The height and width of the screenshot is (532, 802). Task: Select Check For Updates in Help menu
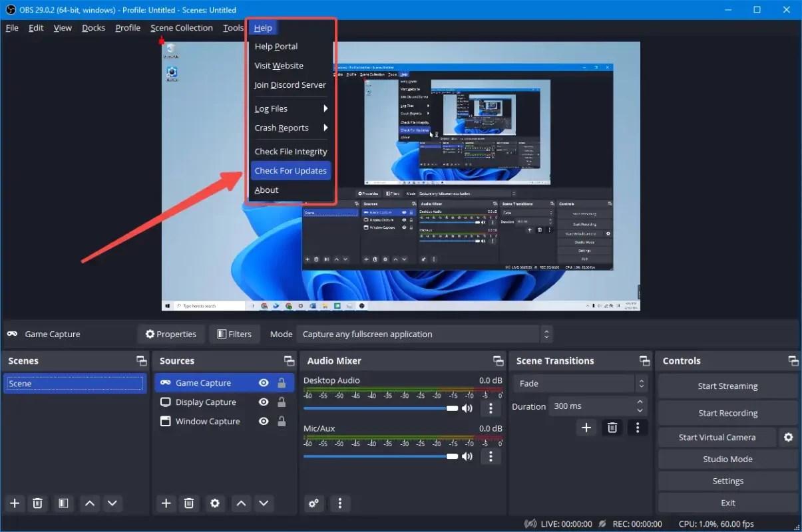[291, 170]
